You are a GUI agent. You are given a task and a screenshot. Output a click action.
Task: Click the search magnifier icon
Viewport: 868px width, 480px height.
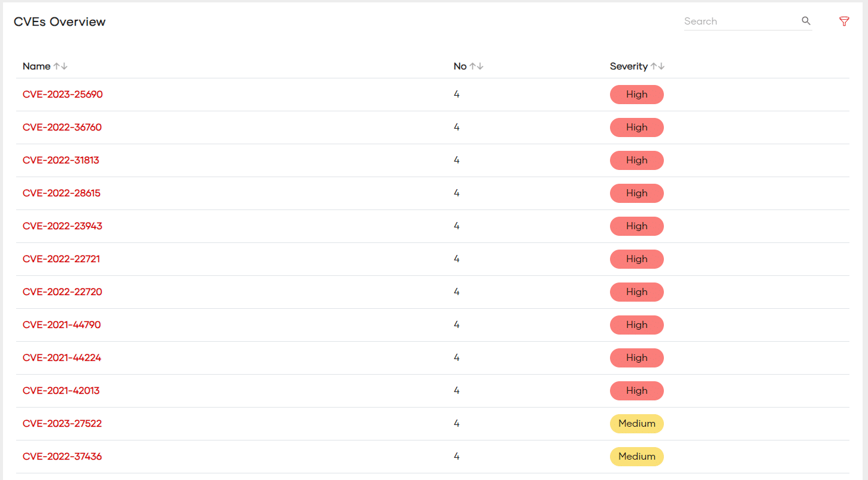pos(806,21)
